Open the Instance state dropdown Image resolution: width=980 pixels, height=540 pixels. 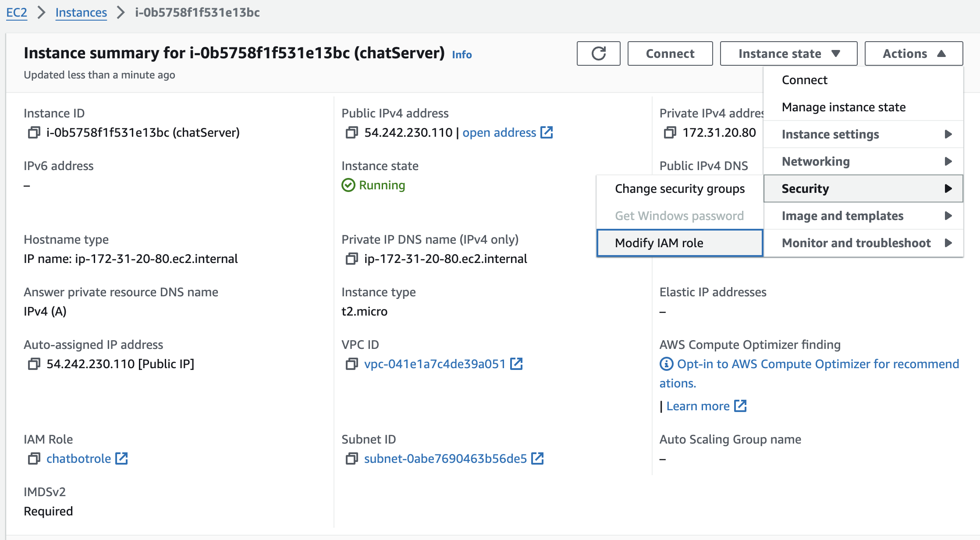[x=788, y=53]
